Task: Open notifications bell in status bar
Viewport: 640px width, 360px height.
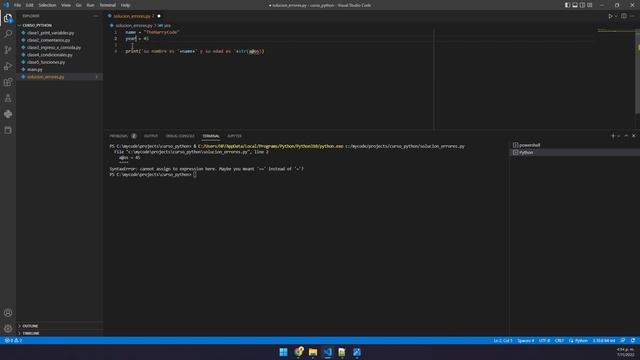Action: tap(633, 340)
